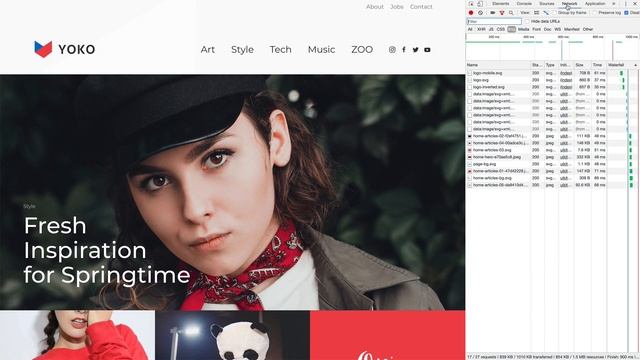This screenshot has height=360, width=640.
Task: Toggle the show overview icon
Action: tap(546, 13)
